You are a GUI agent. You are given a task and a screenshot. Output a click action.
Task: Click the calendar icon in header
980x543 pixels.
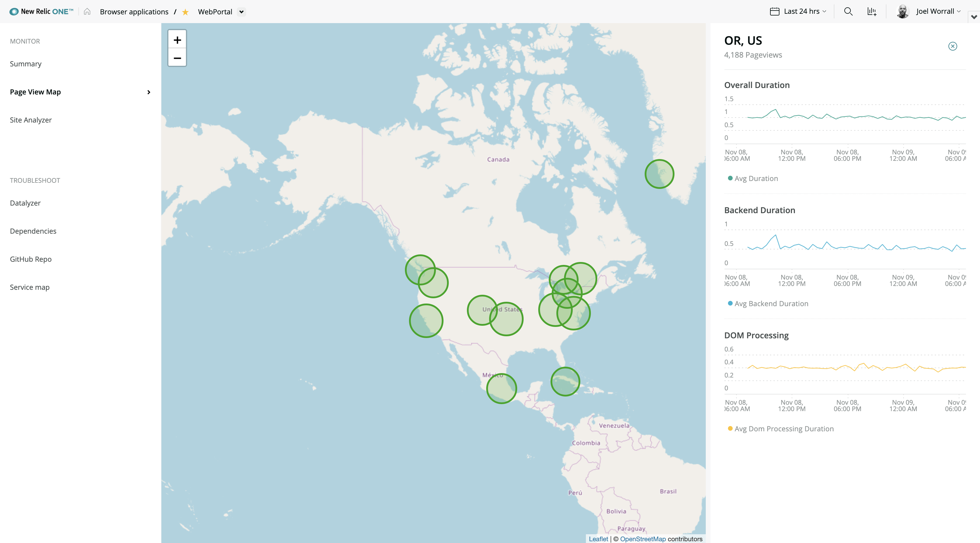(x=774, y=11)
